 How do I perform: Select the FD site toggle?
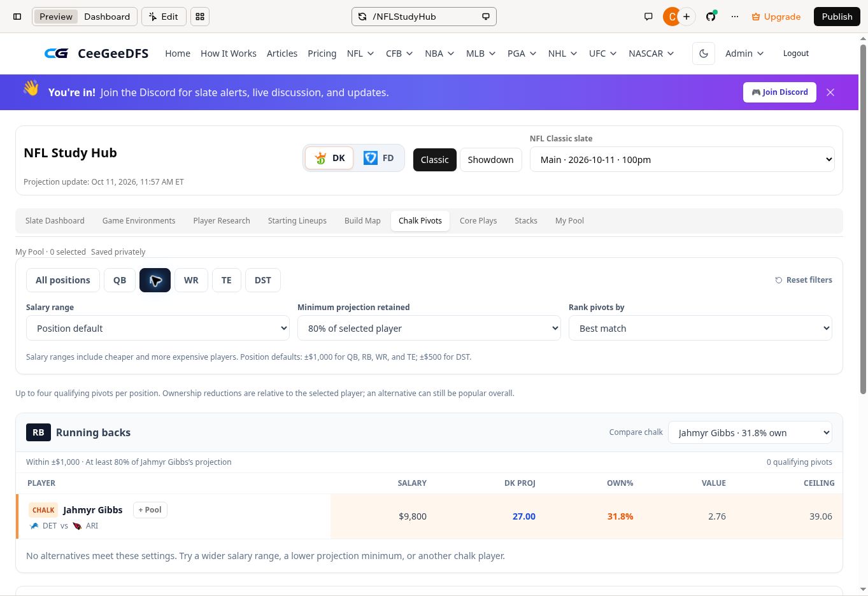378,158
